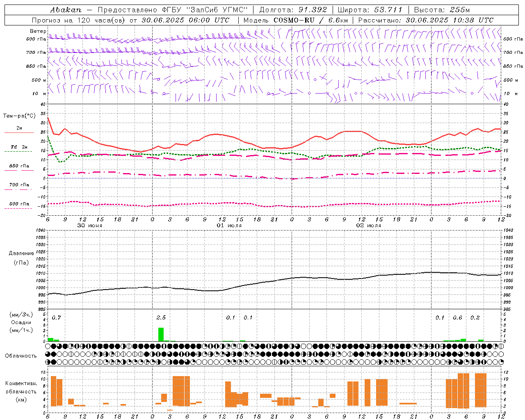Image resolution: width=525 pixels, height=420 pixels.
Task: Click the elevation text "Высота: 255м"
Action: (x=442, y=9)
